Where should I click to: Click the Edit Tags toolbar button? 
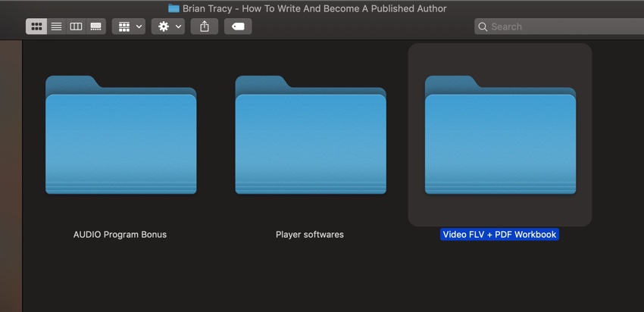click(x=238, y=27)
